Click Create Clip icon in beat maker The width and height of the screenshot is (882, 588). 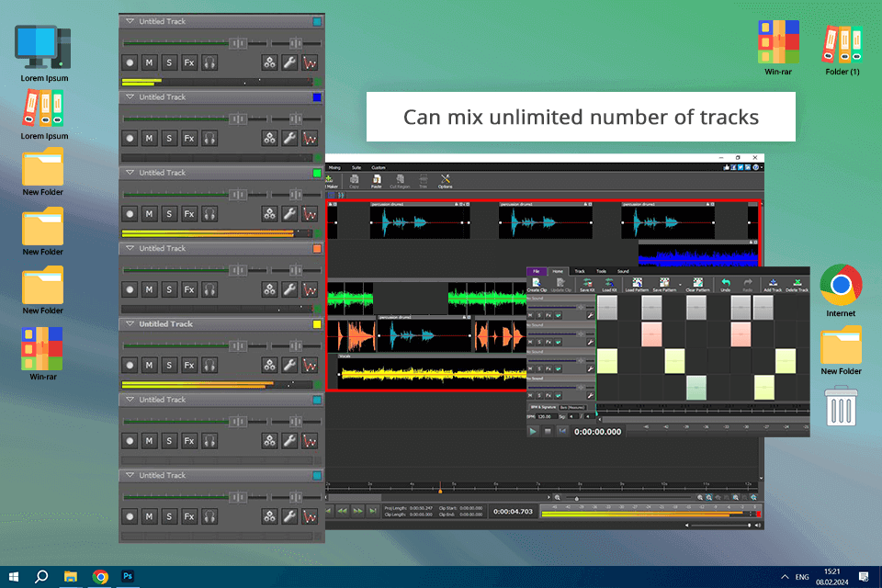tap(536, 285)
